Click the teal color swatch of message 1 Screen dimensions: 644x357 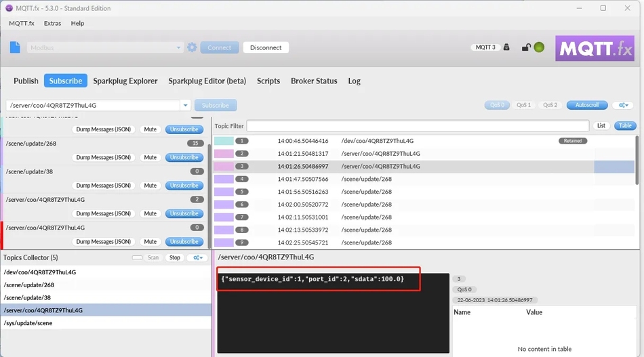click(x=224, y=141)
